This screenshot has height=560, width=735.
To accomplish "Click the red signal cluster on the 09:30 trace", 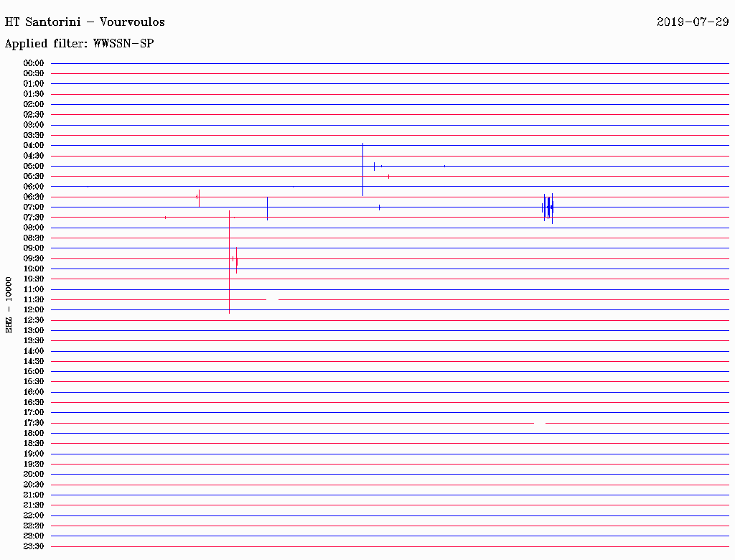I will [x=235, y=260].
